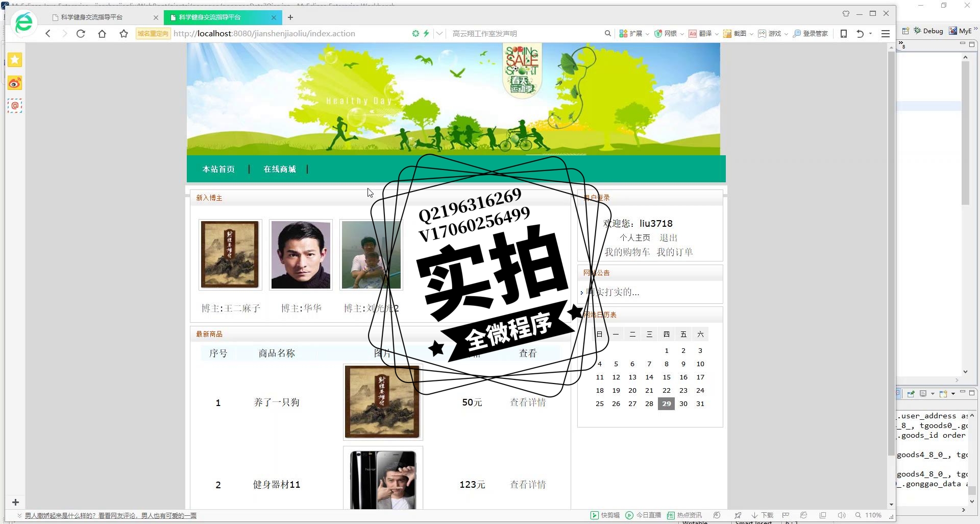Viewport: 980px width, 524px height.
Task: Expand the 扩展 dropdown arrow
Action: 647,34
